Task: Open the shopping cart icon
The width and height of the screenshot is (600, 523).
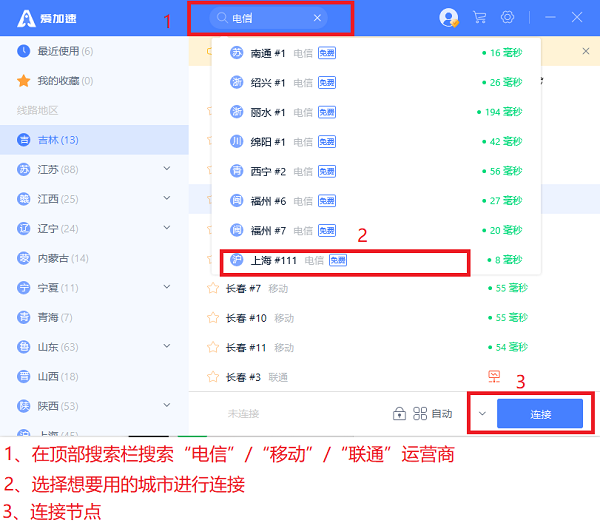Action: pyautogui.click(x=479, y=17)
